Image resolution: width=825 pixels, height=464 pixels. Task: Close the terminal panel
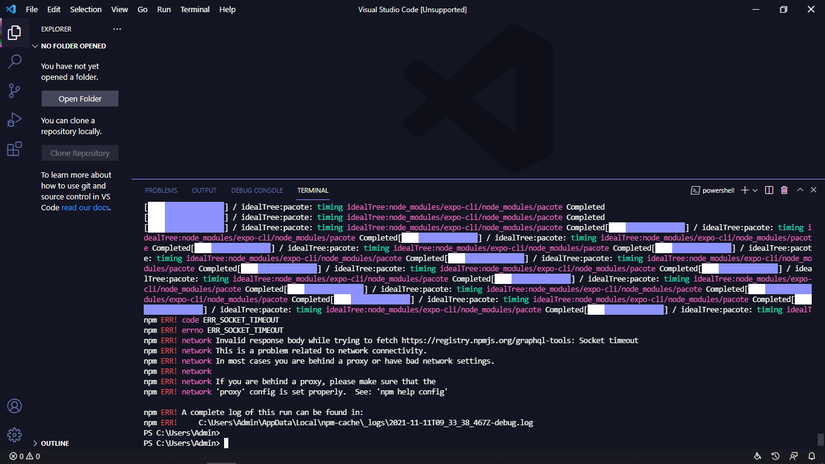click(813, 190)
